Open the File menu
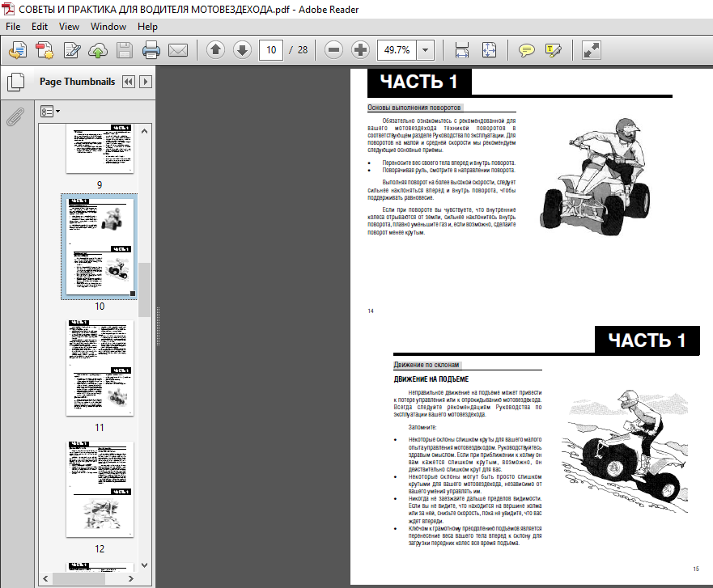Viewport: 713px width, 588px height. [x=13, y=27]
